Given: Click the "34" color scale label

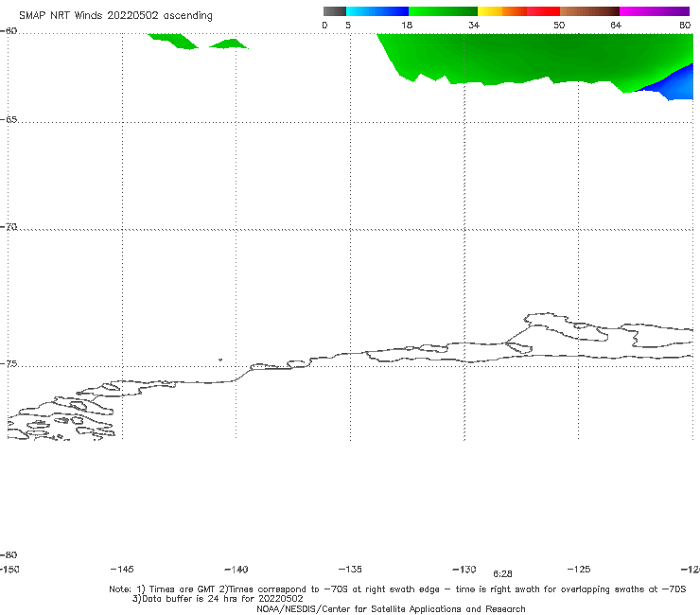Looking at the screenshot, I should [x=474, y=25].
